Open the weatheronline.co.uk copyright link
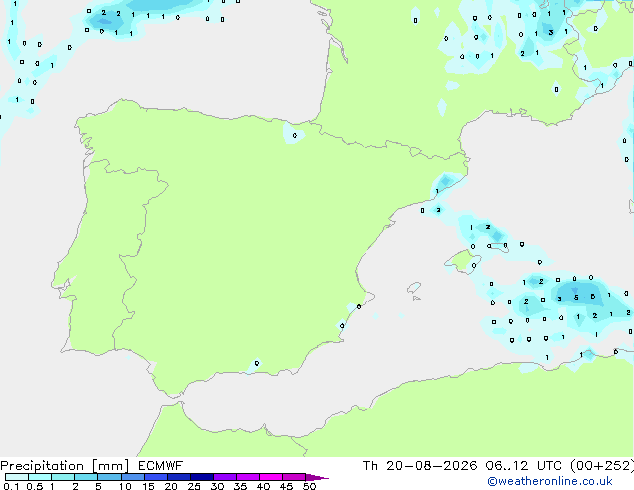 tap(550, 481)
